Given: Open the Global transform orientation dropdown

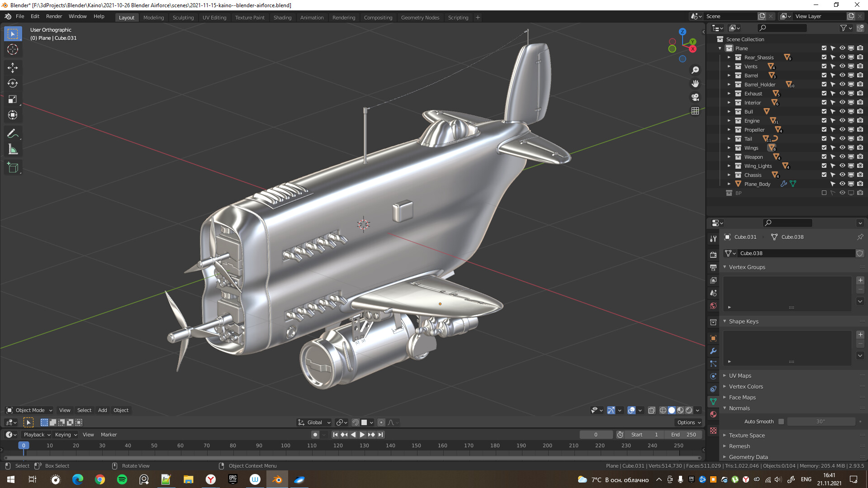Looking at the screenshot, I should point(314,422).
